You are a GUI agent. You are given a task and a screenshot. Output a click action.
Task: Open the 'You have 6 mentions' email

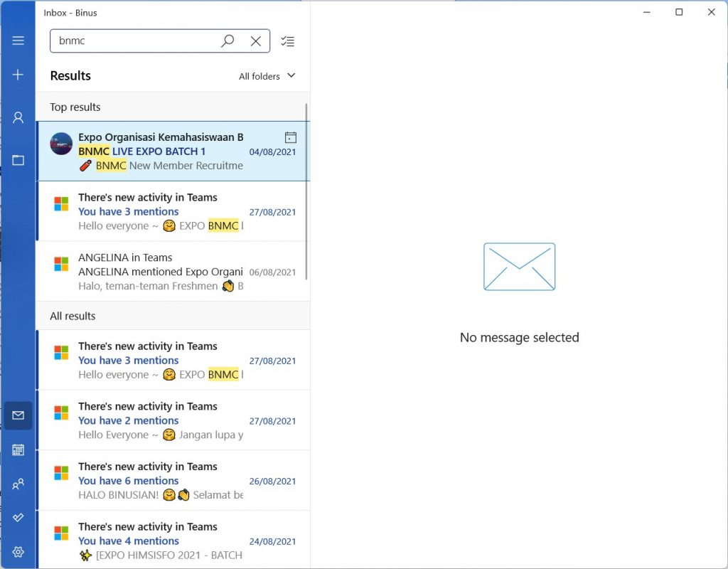[x=172, y=481]
